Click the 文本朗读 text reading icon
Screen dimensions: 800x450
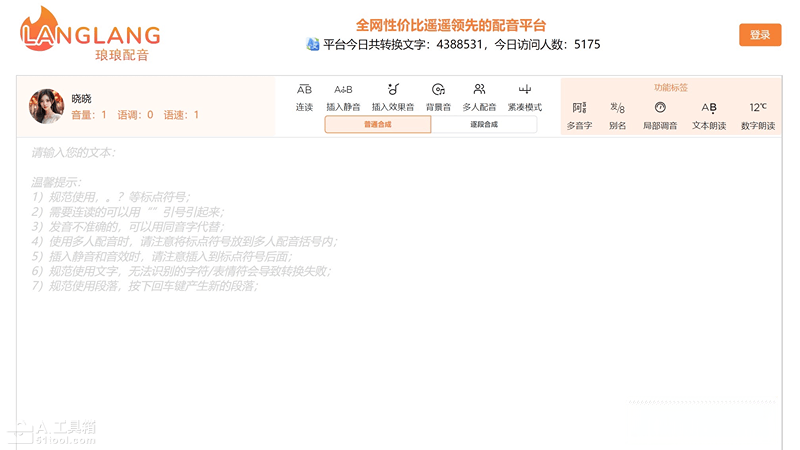pyautogui.click(x=709, y=108)
